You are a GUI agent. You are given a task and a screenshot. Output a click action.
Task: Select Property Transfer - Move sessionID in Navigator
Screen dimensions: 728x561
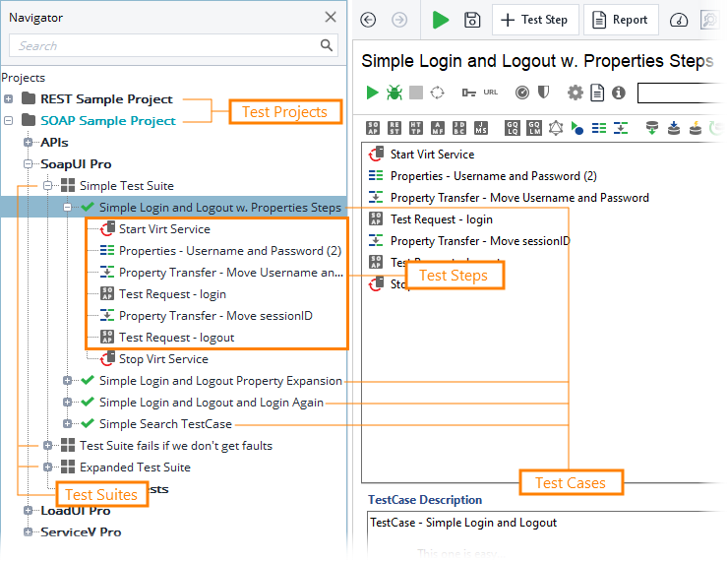click(215, 316)
